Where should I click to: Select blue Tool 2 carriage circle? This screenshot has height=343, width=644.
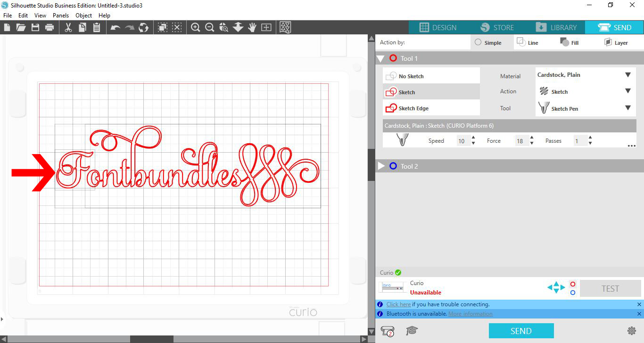click(x=573, y=293)
